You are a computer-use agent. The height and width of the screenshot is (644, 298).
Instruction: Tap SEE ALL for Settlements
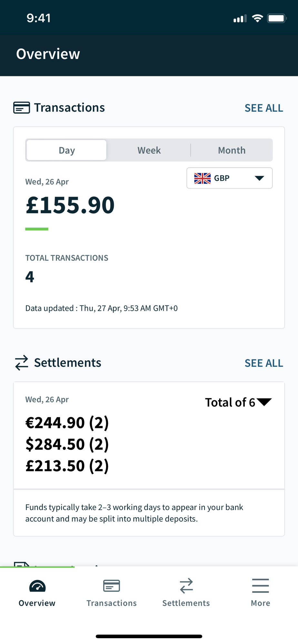[263, 363]
